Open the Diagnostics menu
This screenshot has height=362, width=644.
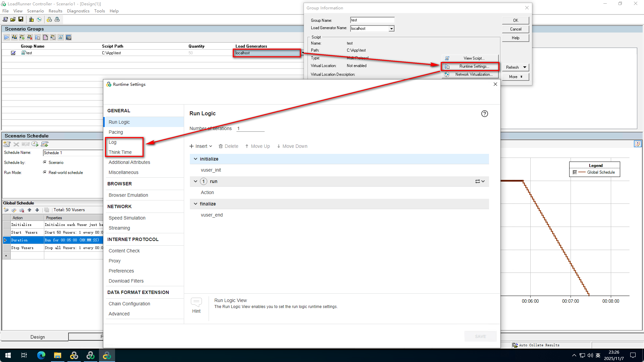(78, 11)
